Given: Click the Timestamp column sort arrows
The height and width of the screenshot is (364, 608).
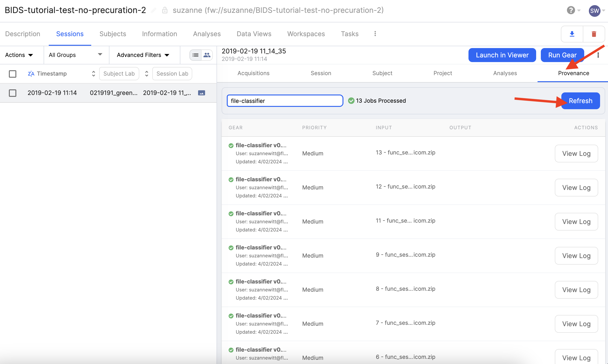Looking at the screenshot, I should [94, 73].
